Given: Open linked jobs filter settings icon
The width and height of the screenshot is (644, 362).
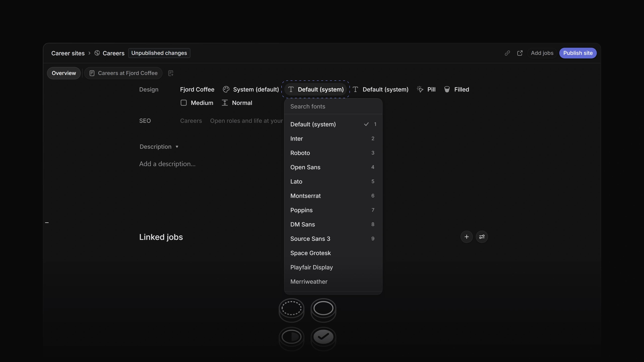Looking at the screenshot, I should point(482,237).
